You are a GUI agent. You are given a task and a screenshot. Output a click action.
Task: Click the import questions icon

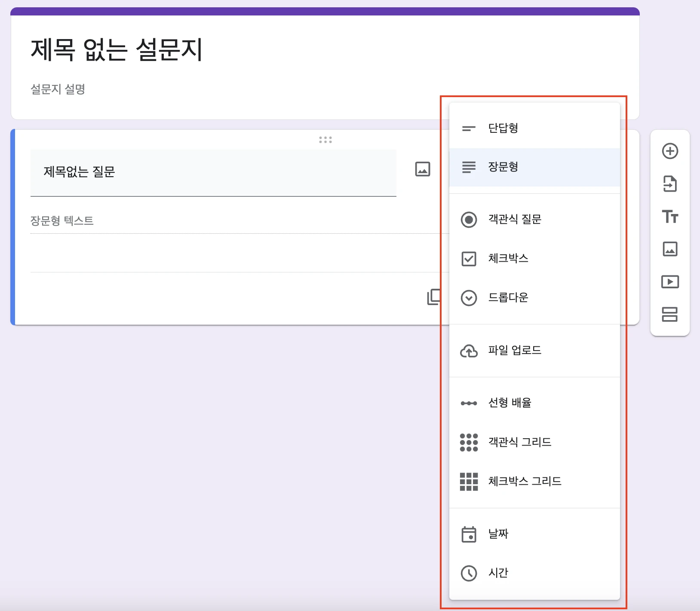(670, 184)
